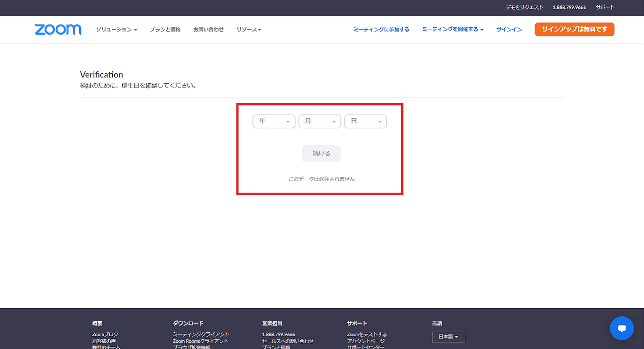
Task: Open ミーティングクライアント download link
Action: point(201,334)
